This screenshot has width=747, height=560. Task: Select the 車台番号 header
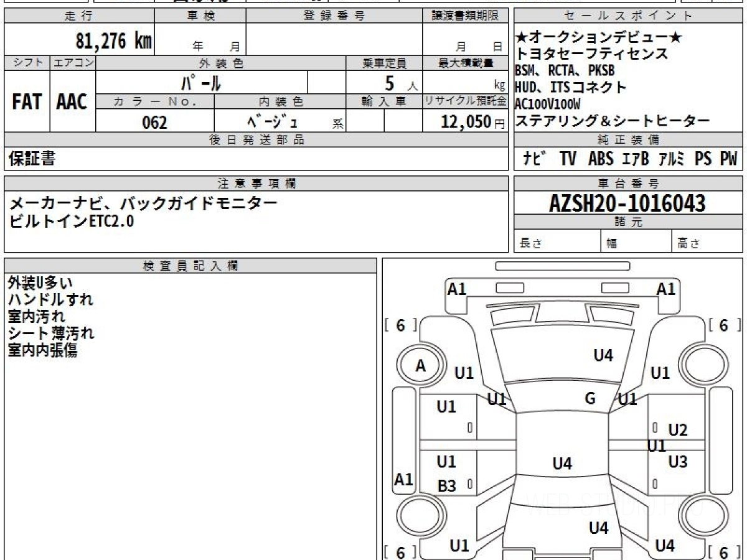pyautogui.click(x=628, y=184)
